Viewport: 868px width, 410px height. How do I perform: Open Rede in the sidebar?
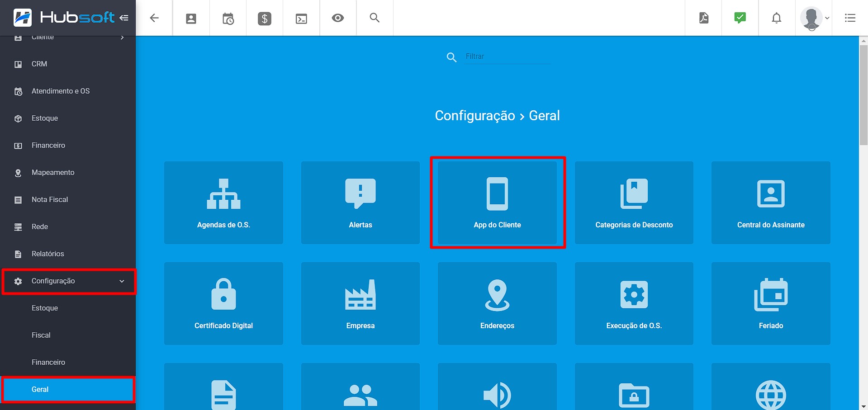[68, 227]
